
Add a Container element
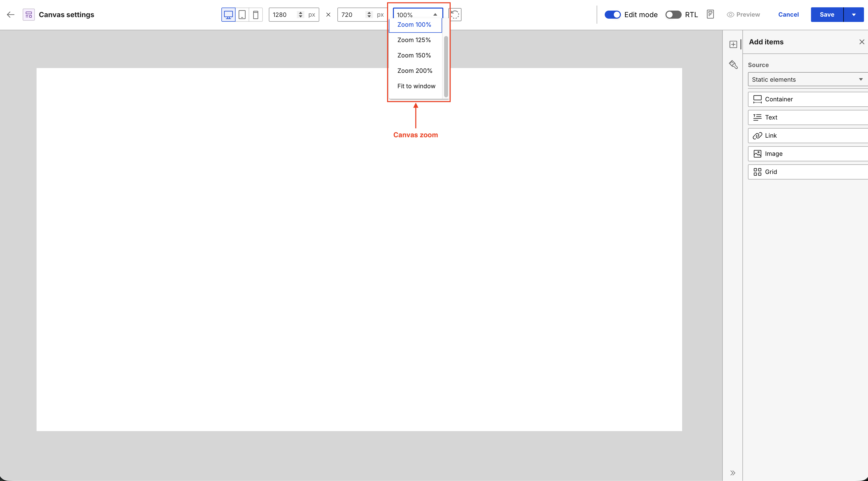808,99
